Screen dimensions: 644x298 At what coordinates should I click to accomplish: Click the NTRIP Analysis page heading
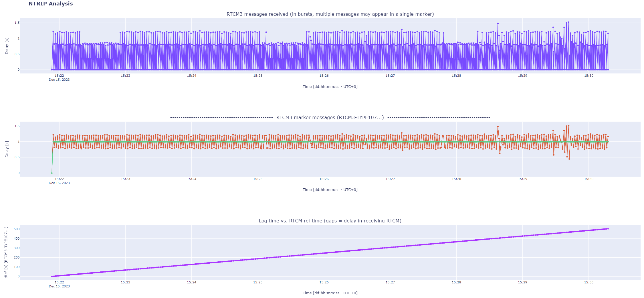[51, 4]
